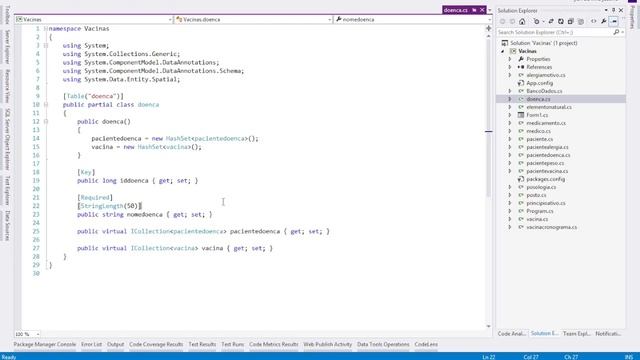Viewport: 640px width, 360px height.
Task: Close the Solution Explorer panel
Action: point(621,10)
